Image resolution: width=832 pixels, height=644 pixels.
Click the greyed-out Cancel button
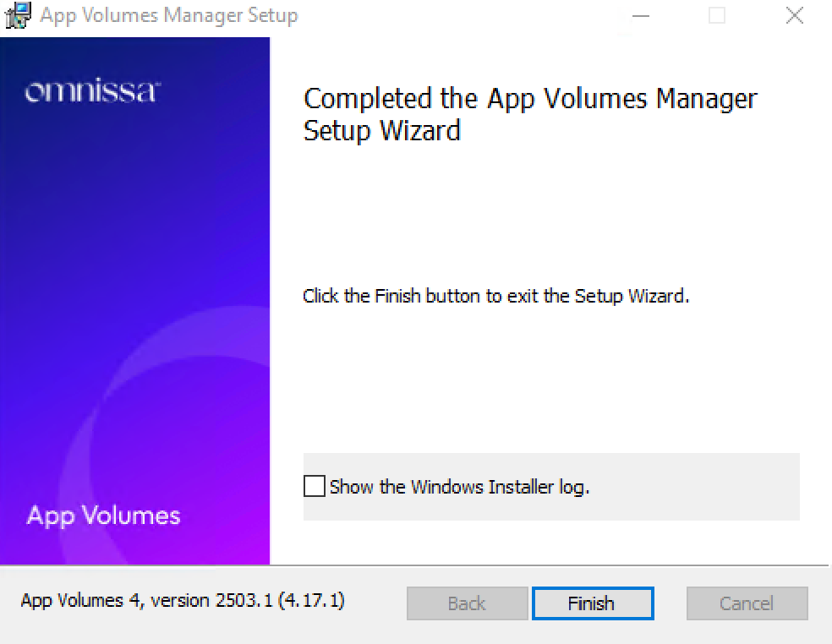coord(747,603)
